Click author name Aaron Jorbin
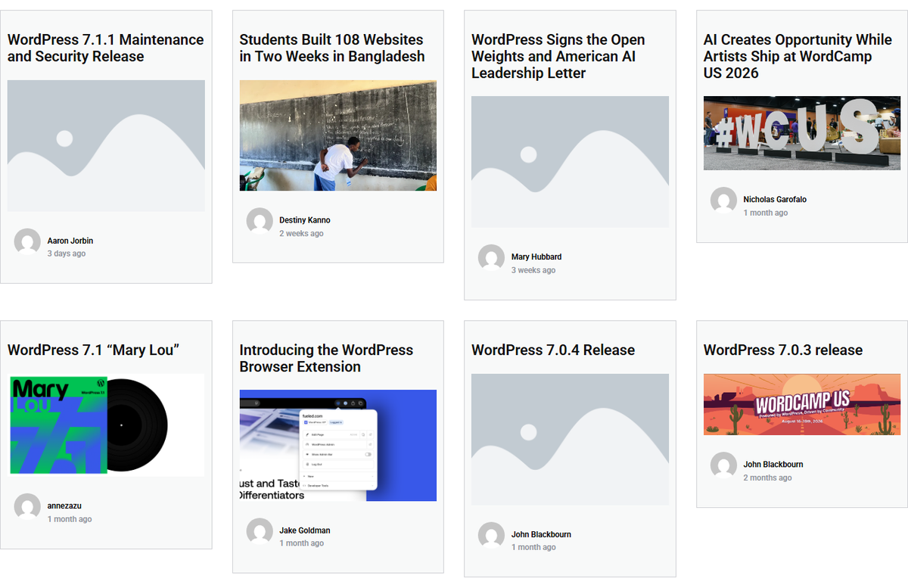The image size is (908, 588). (x=70, y=241)
